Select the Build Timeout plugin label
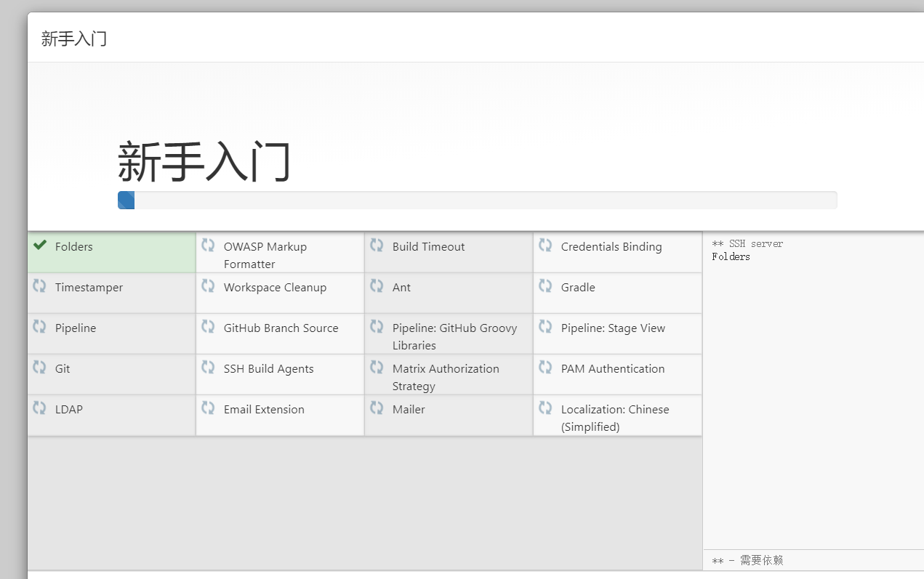 [x=428, y=247]
